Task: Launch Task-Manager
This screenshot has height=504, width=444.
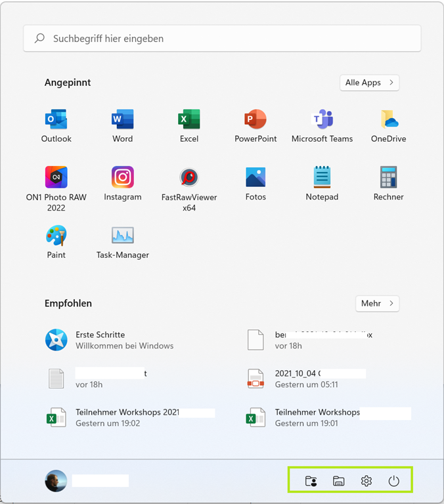Action: pos(122,236)
